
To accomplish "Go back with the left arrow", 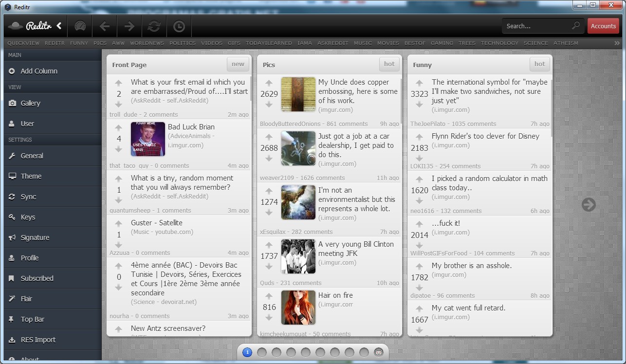I will pyautogui.click(x=104, y=26).
